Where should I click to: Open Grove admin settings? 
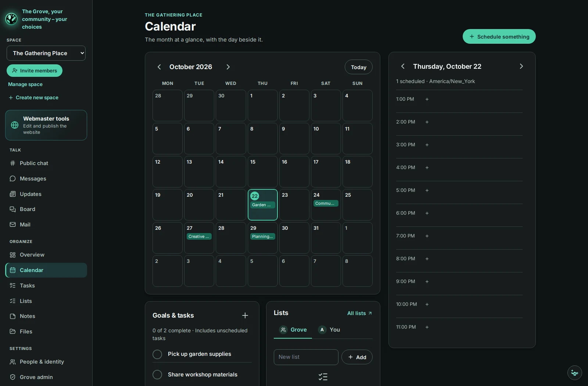[x=46, y=377]
